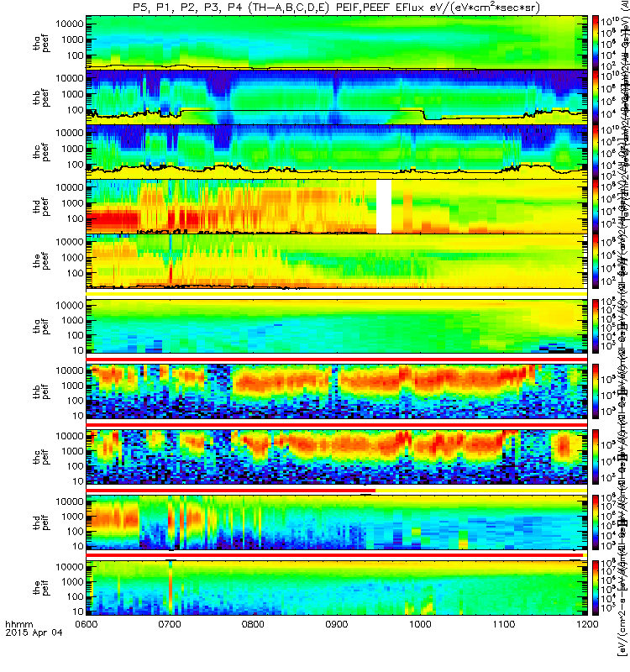This screenshot has width=630, height=672.
Task: Select the thd peif ion spectrogram panel
Action: point(337,522)
